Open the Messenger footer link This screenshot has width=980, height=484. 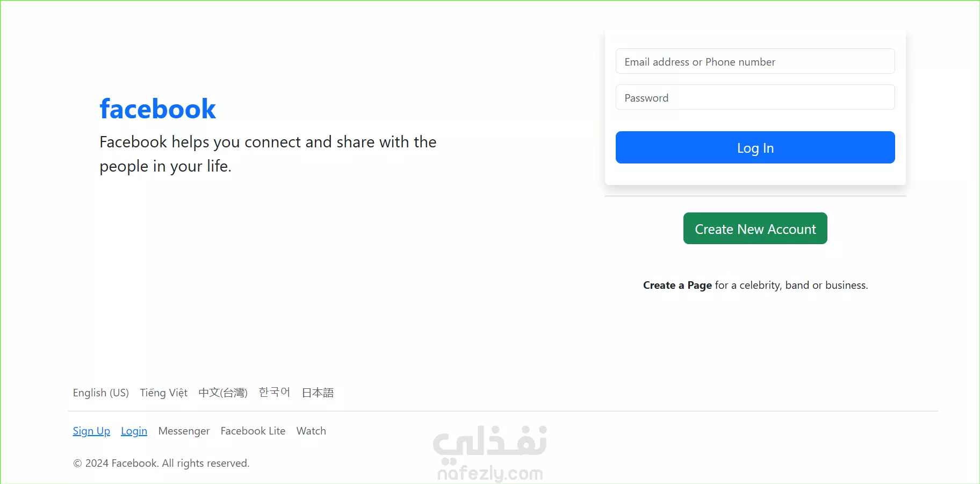pyautogui.click(x=184, y=431)
